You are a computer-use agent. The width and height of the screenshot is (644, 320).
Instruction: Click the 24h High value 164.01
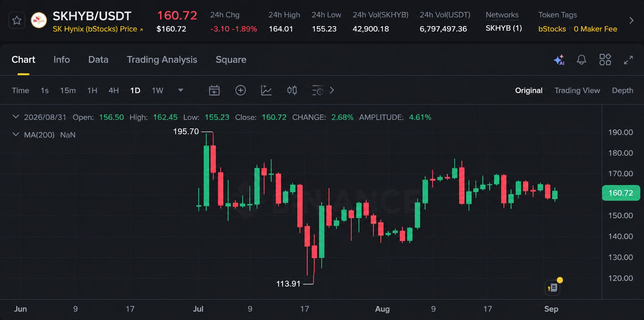tap(281, 29)
